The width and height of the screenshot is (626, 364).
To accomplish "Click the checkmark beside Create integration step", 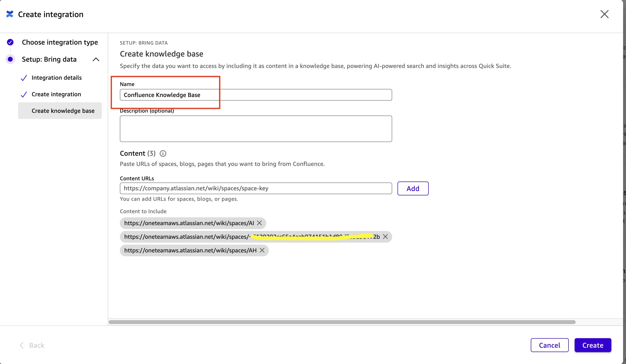I will click(24, 94).
